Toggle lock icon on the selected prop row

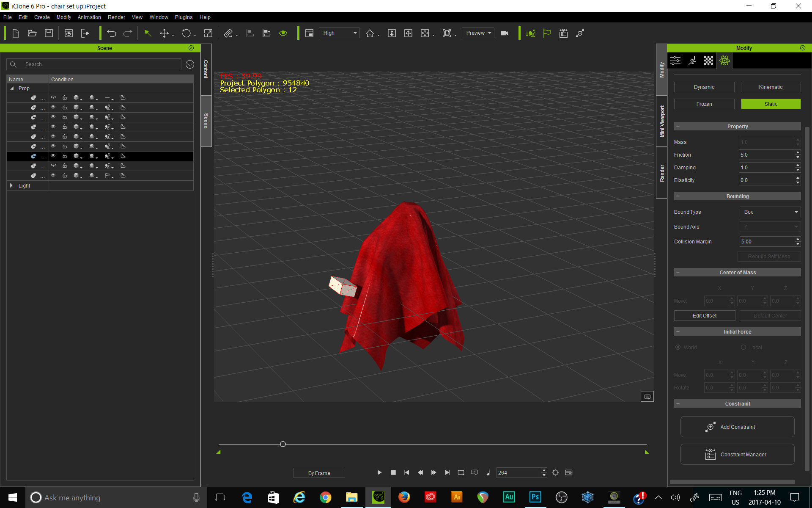(65, 156)
